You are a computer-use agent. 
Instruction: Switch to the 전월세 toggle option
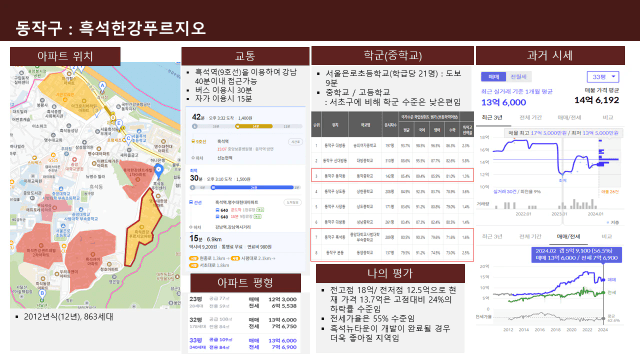[x=518, y=77]
